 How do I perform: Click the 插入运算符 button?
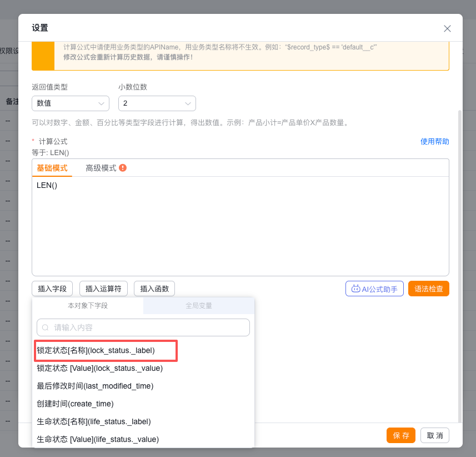point(103,289)
